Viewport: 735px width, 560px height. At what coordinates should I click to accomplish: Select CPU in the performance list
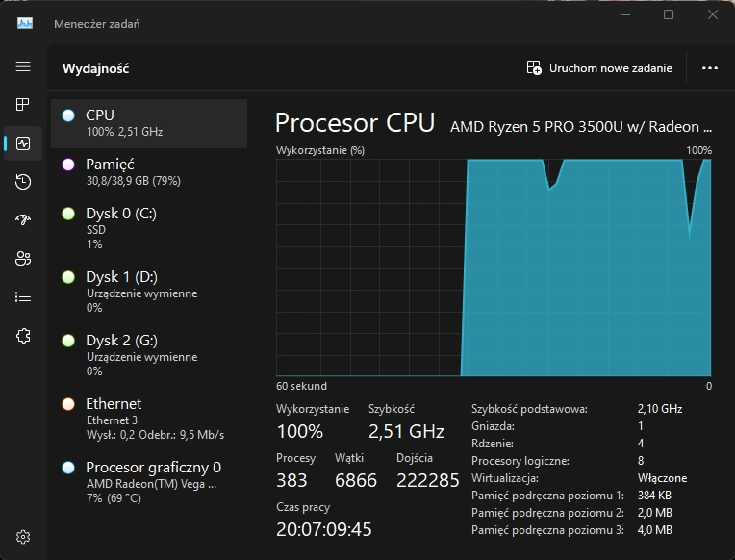(x=149, y=123)
